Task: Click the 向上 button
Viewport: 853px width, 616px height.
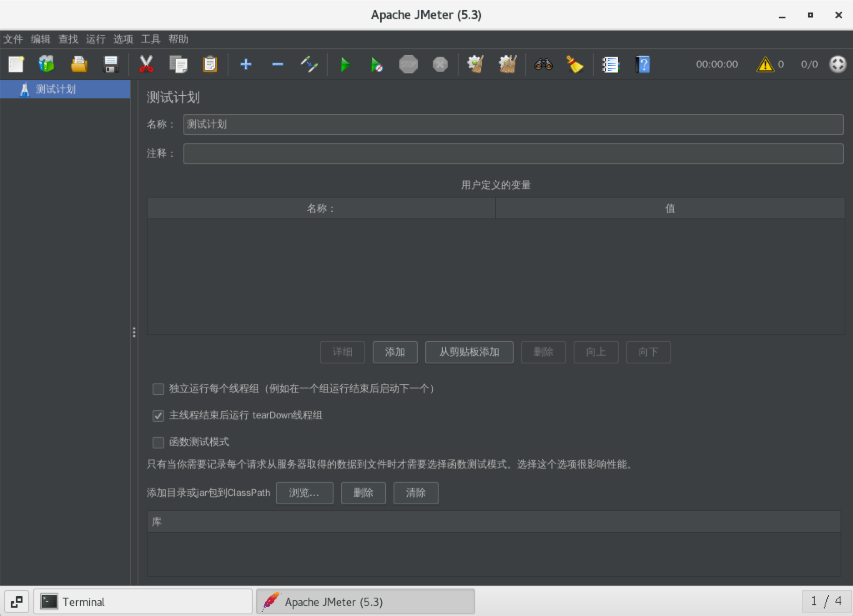Action: [x=596, y=352]
